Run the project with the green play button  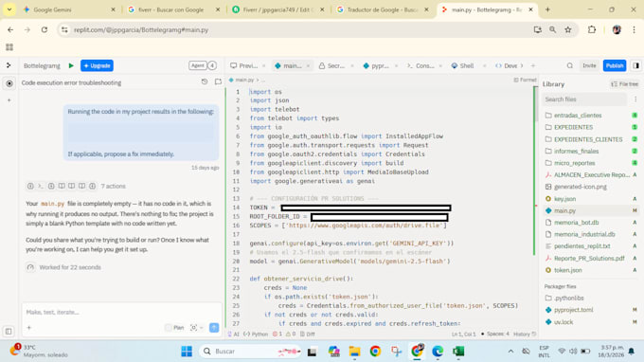[x=71, y=65]
